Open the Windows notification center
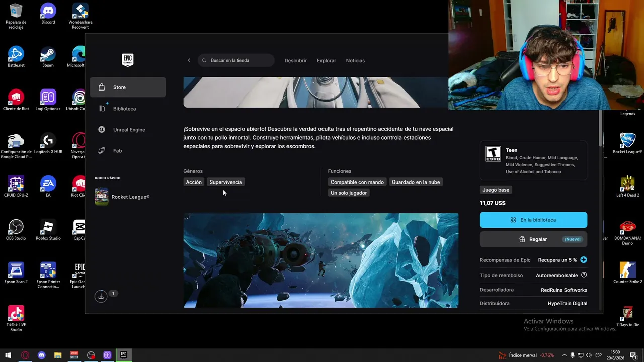 [x=633, y=355]
